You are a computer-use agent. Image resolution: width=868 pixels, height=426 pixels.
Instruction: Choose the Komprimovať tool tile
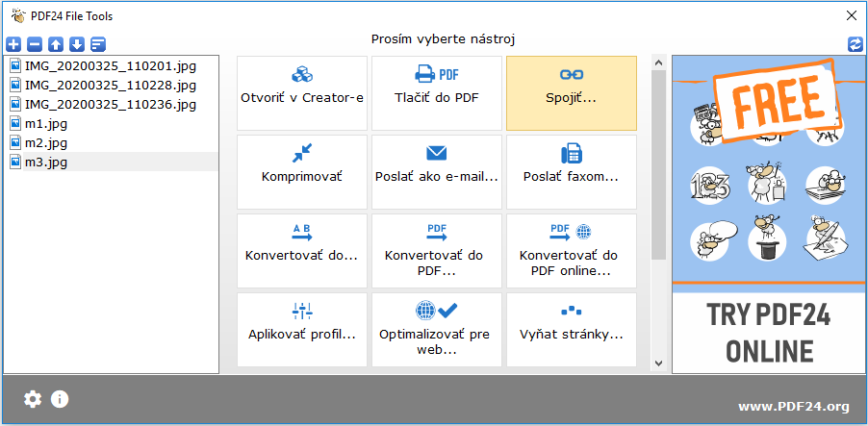click(x=302, y=172)
